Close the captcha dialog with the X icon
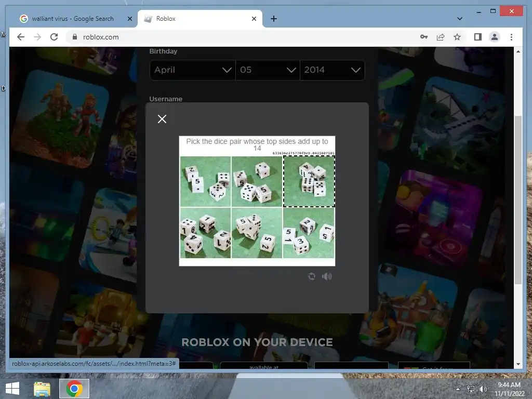The image size is (532, 399). 162,119
